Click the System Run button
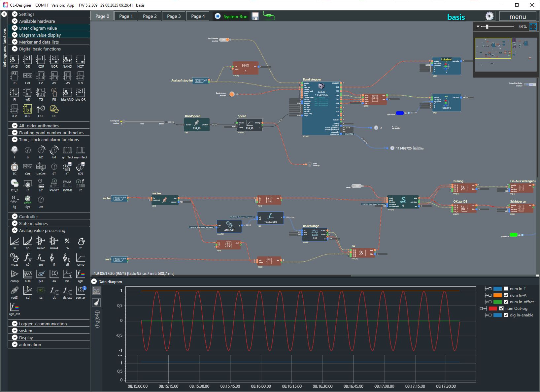This screenshot has width=540, height=392. point(231,16)
